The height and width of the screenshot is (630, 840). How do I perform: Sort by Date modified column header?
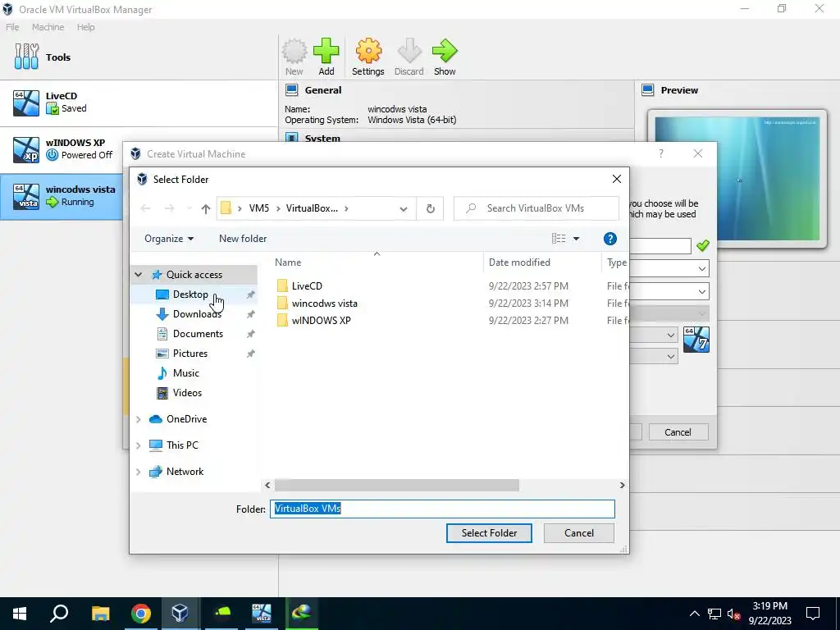point(542,262)
